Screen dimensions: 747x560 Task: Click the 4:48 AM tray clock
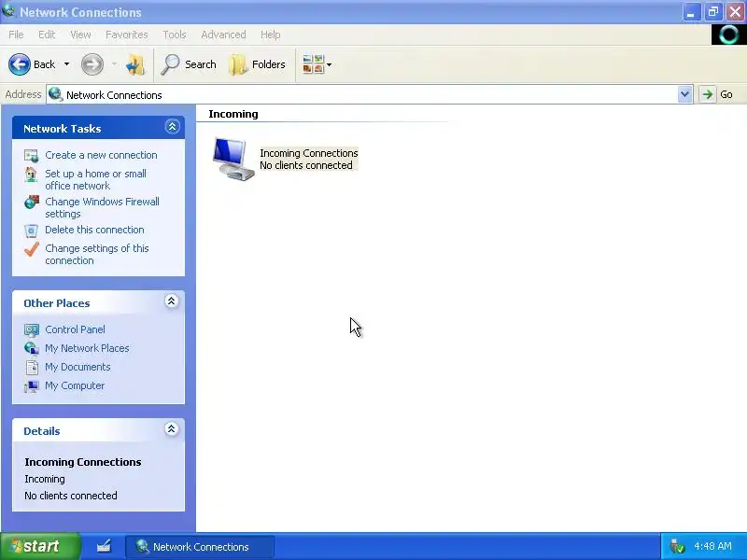(x=712, y=546)
